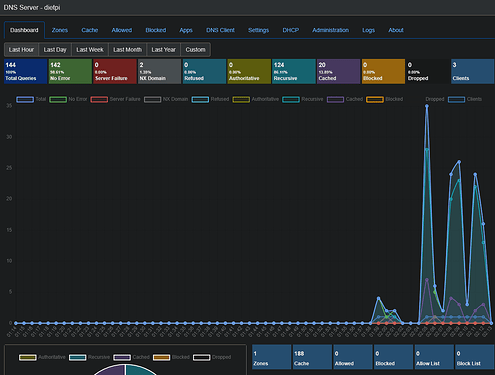Toggle Refused series in chart legend
Viewport: 495px width, 375px height.
tap(210, 99)
